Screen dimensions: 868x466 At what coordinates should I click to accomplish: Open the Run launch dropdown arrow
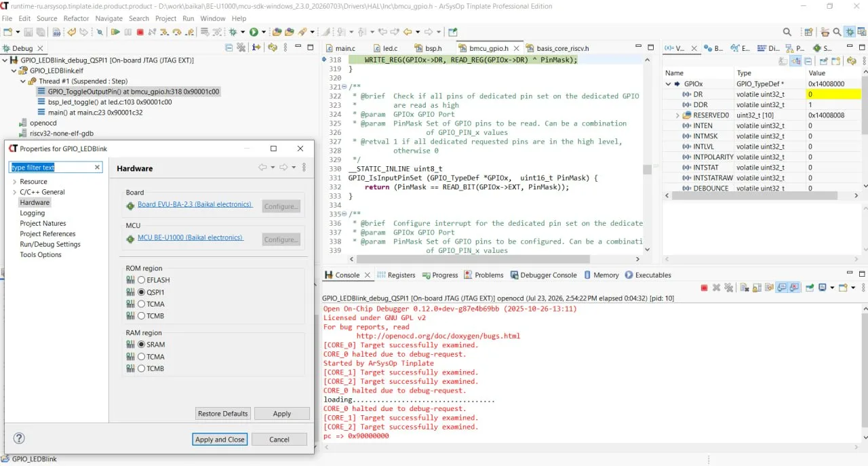263,32
